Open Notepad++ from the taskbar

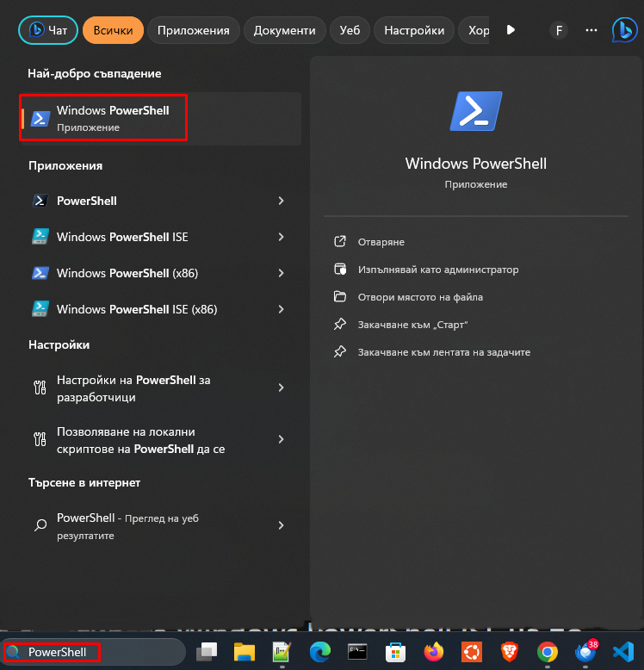(282, 652)
